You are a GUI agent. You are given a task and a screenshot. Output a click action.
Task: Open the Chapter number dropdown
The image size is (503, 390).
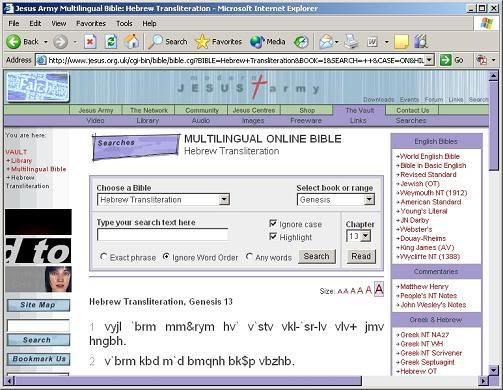click(366, 236)
